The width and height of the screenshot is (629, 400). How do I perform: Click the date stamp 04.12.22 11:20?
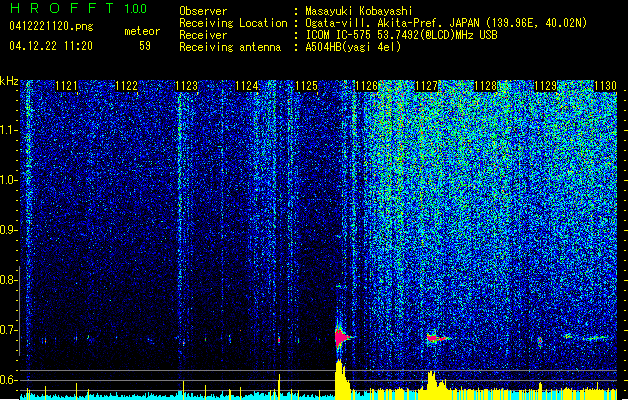51,45
